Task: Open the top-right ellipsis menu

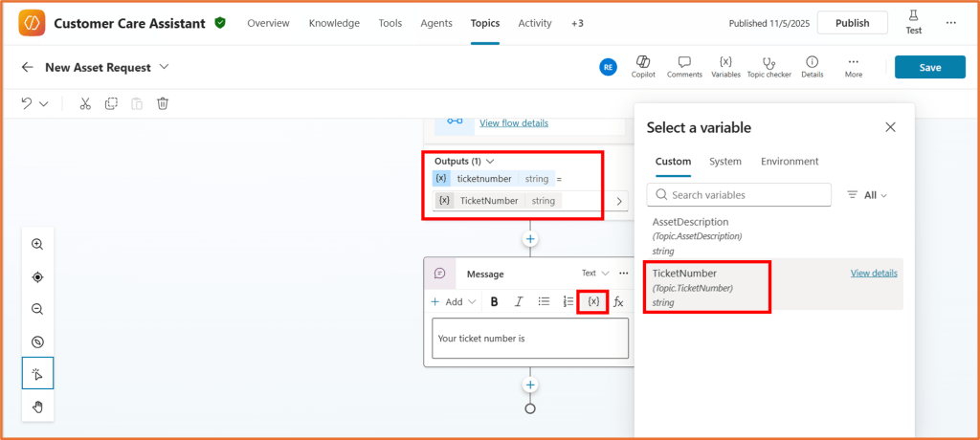Action: 950,23
